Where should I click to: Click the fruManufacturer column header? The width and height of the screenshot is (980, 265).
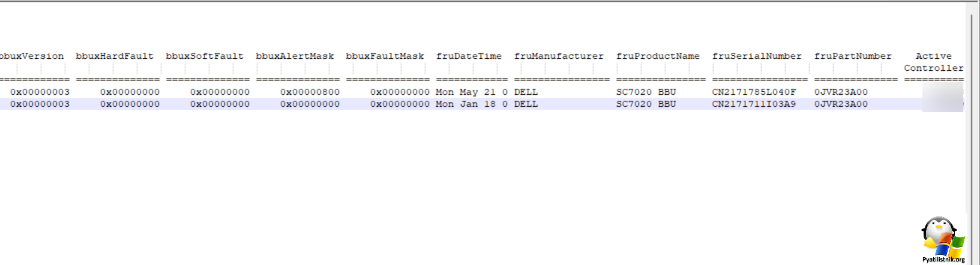click(x=559, y=56)
